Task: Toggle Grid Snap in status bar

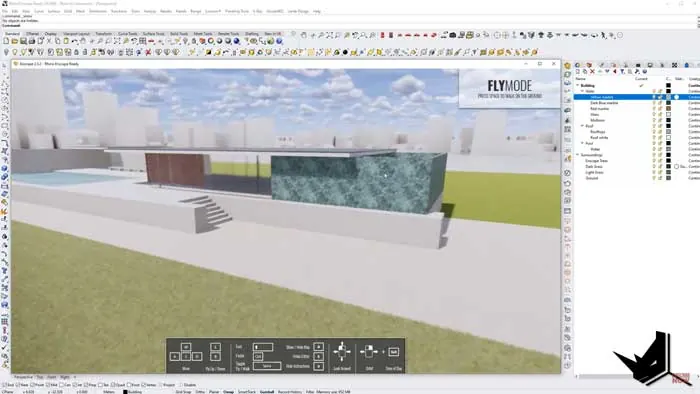Action: [183, 392]
